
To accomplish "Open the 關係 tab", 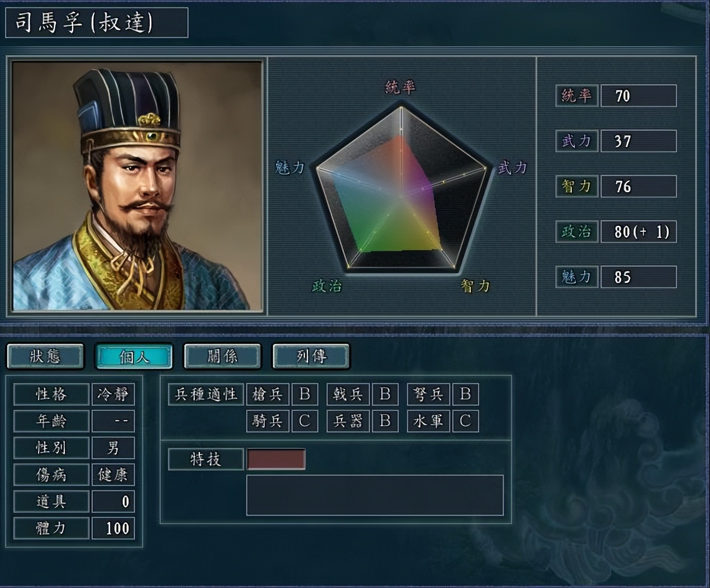I will coord(223,356).
